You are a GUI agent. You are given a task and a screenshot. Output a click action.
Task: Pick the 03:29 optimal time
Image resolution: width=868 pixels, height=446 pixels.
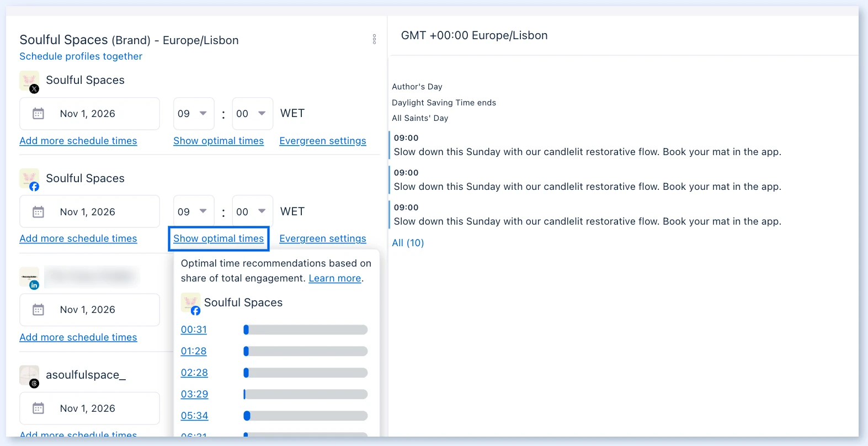(x=194, y=394)
